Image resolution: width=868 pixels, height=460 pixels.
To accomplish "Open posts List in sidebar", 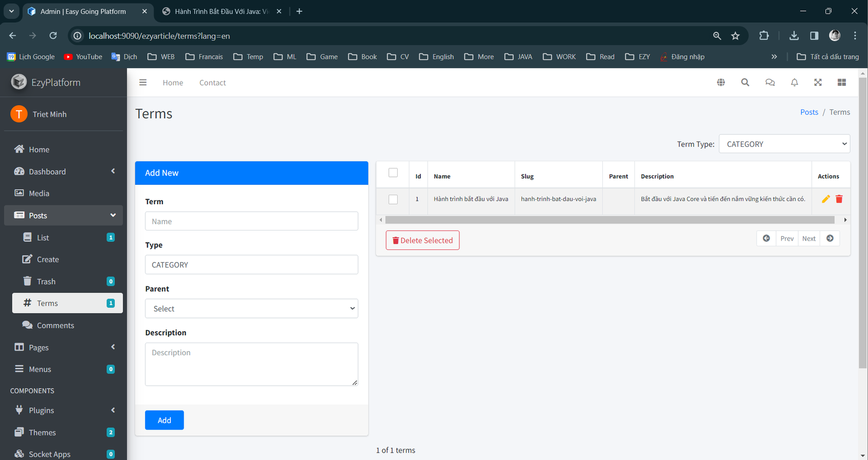I will coord(67,237).
